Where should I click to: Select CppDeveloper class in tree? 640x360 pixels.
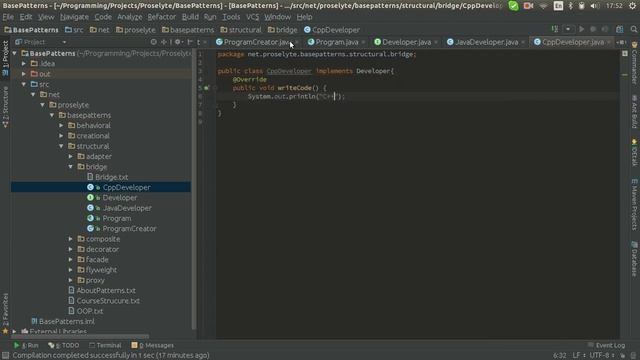(119, 187)
